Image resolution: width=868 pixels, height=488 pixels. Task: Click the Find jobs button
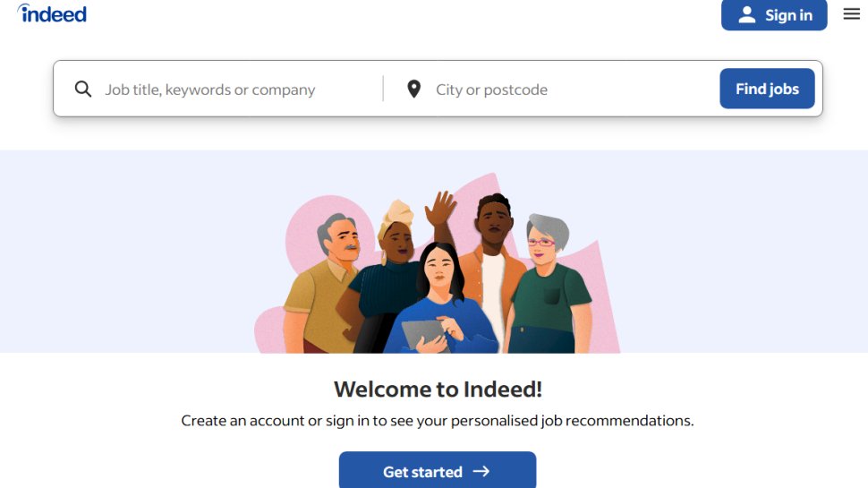[x=767, y=89]
